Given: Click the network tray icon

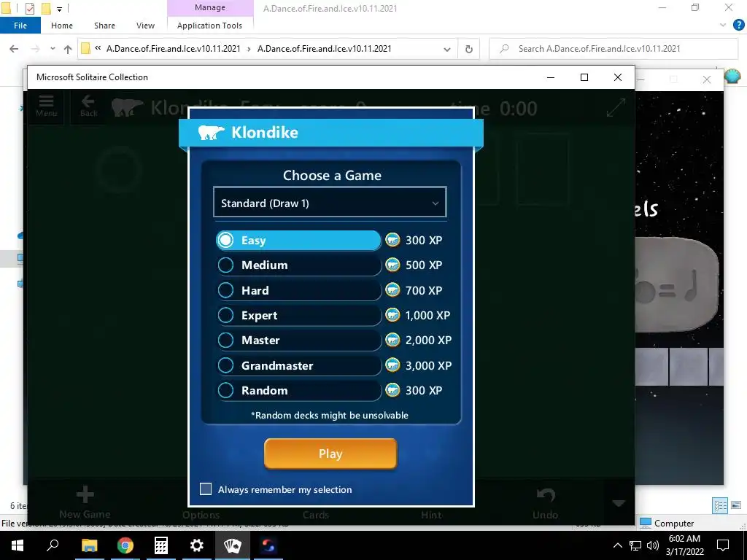Looking at the screenshot, I should pyautogui.click(x=635, y=545).
